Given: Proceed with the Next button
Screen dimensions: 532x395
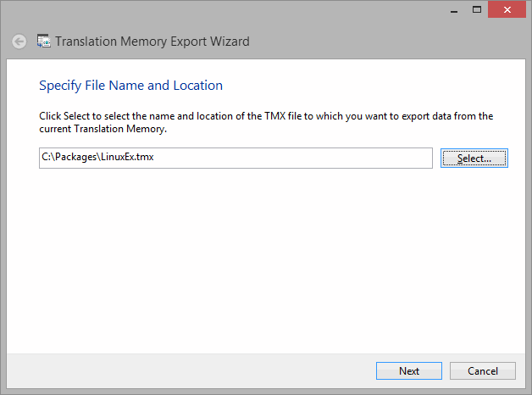Looking at the screenshot, I should [x=409, y=371].
